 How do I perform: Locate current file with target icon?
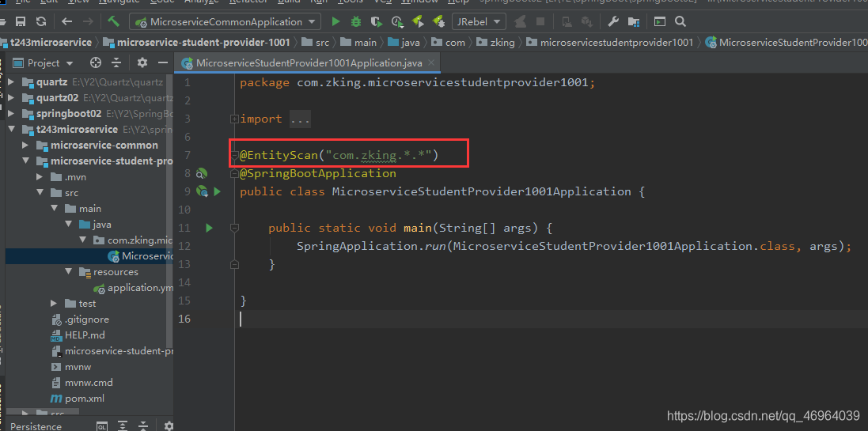point(96,62)
